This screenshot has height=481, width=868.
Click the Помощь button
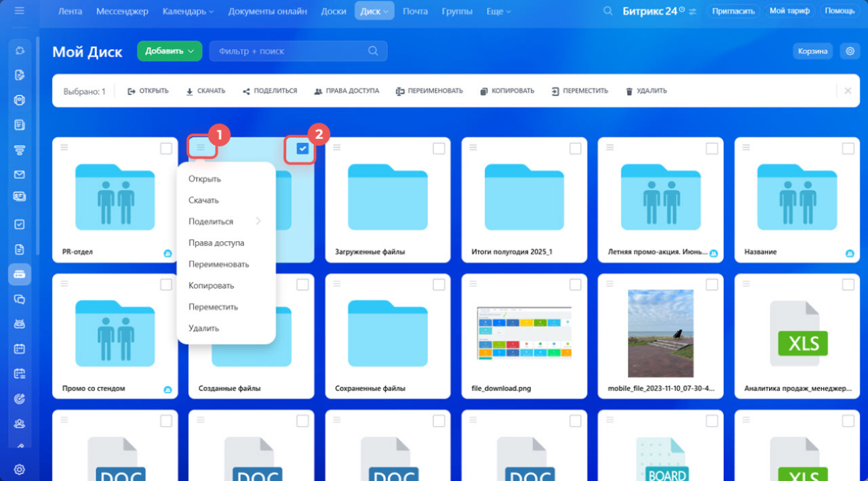(840, 11)
